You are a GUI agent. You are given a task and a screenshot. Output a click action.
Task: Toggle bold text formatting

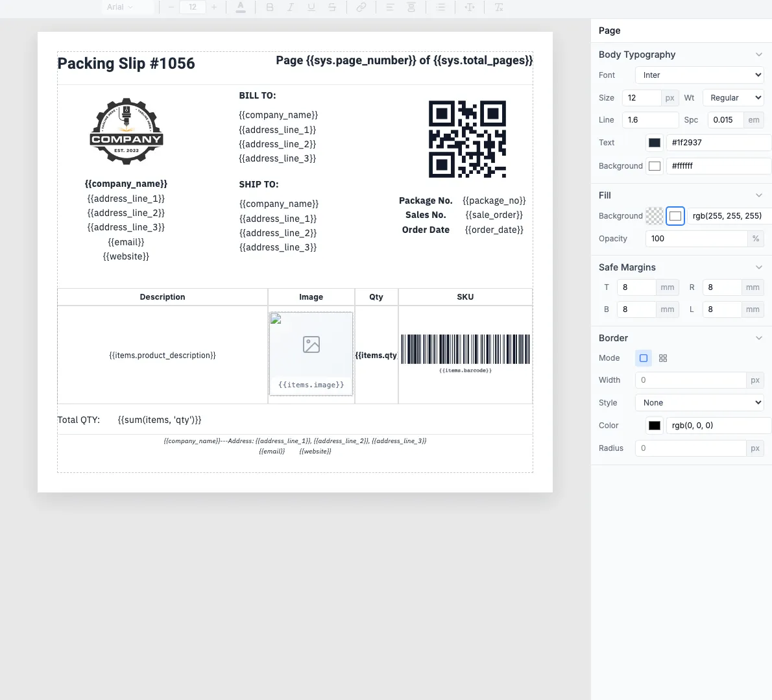click(x=270, y=7)
